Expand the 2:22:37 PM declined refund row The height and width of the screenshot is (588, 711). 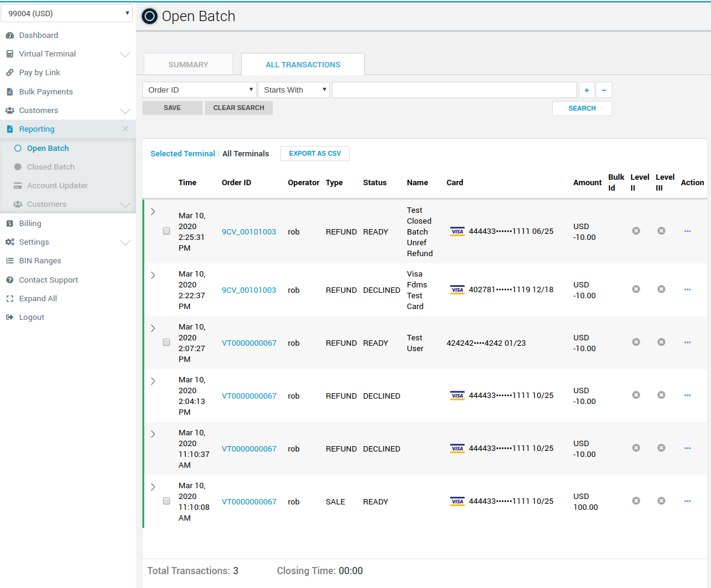click(153, 275)
